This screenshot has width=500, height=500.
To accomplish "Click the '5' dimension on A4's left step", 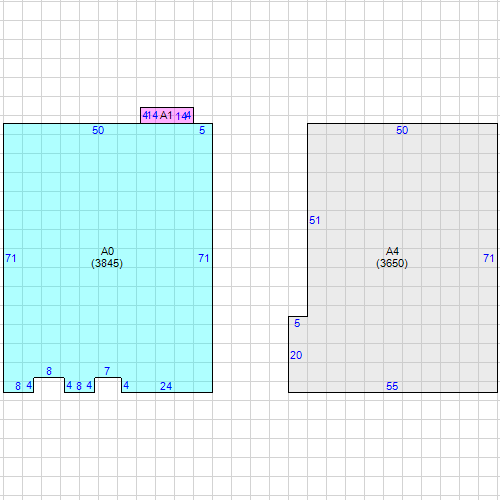I will coord(297,323).
